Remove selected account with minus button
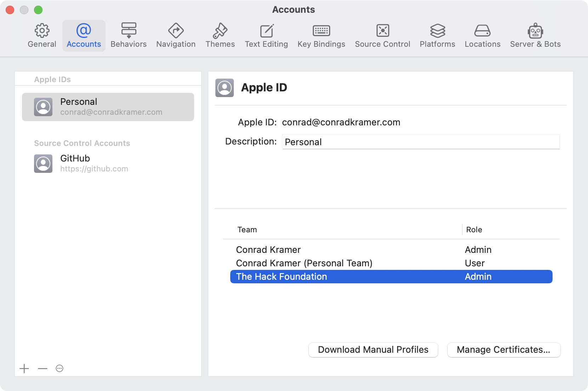The width and height of the screenshot is (588, 391). (43, 369)
